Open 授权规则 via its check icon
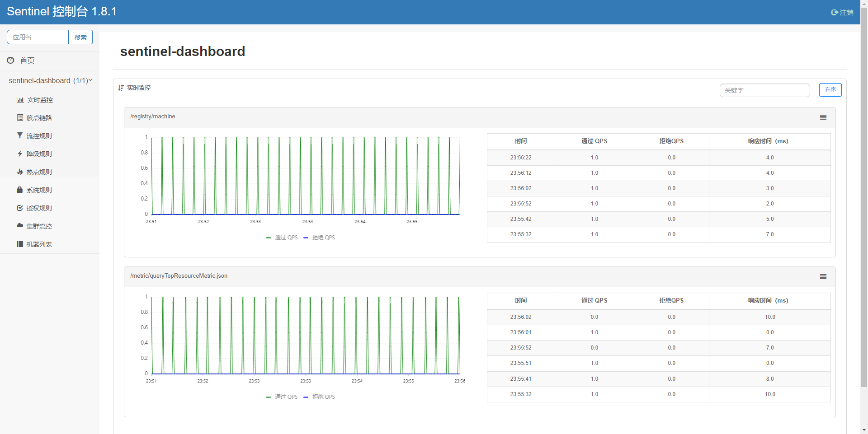Screen dimensions: 868x434 20,208
